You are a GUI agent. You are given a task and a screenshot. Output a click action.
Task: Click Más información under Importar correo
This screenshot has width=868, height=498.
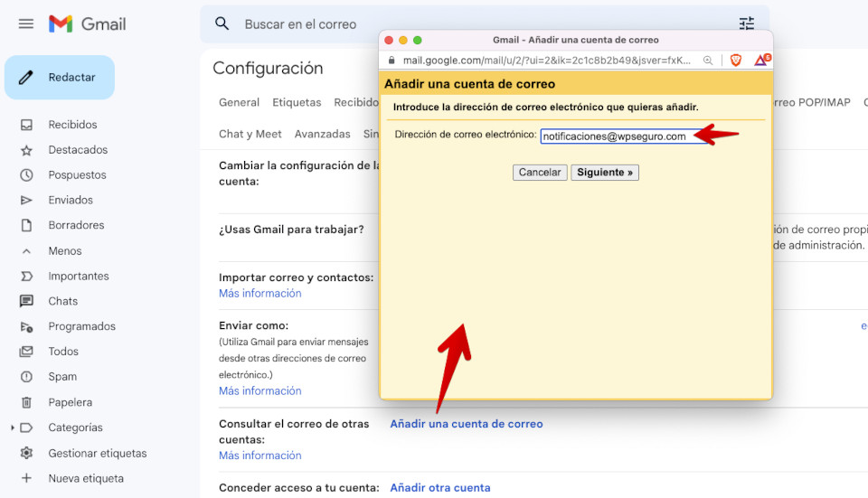[260, 293]
